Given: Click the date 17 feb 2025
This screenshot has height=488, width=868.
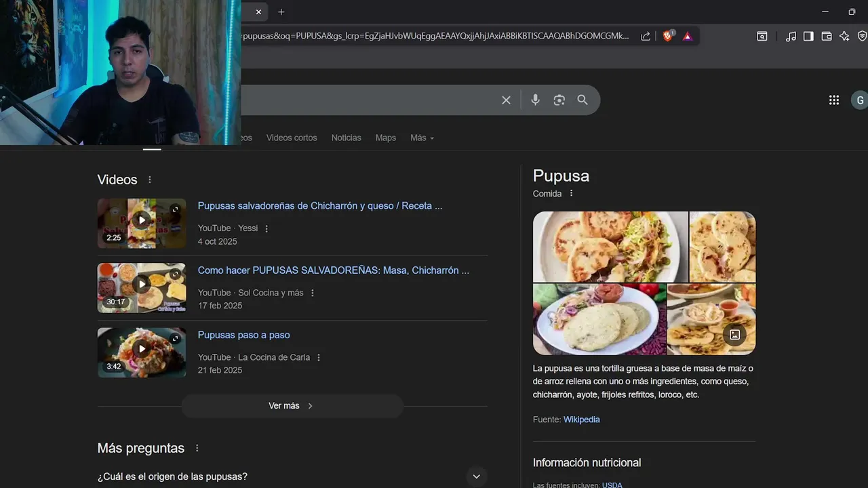Looking at the screenshot, I should [220, 306].
